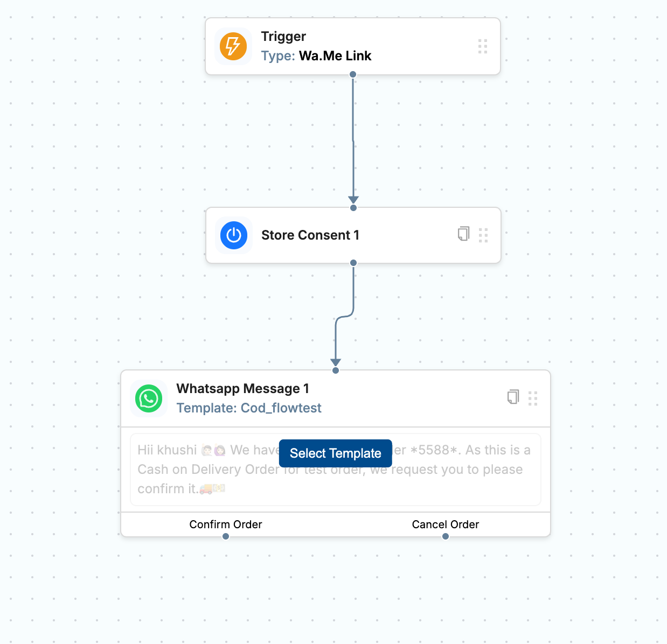Click the Cancel Order button label

tap(445, 524)
